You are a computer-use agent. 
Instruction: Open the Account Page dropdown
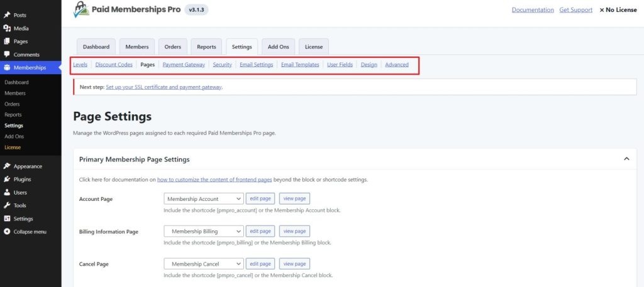pyautogui.click(x=204, y=199)
